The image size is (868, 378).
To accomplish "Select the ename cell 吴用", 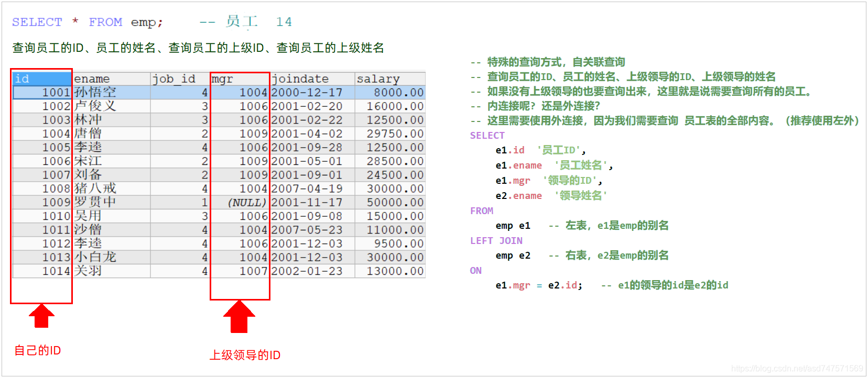I will tap(111, 216).
